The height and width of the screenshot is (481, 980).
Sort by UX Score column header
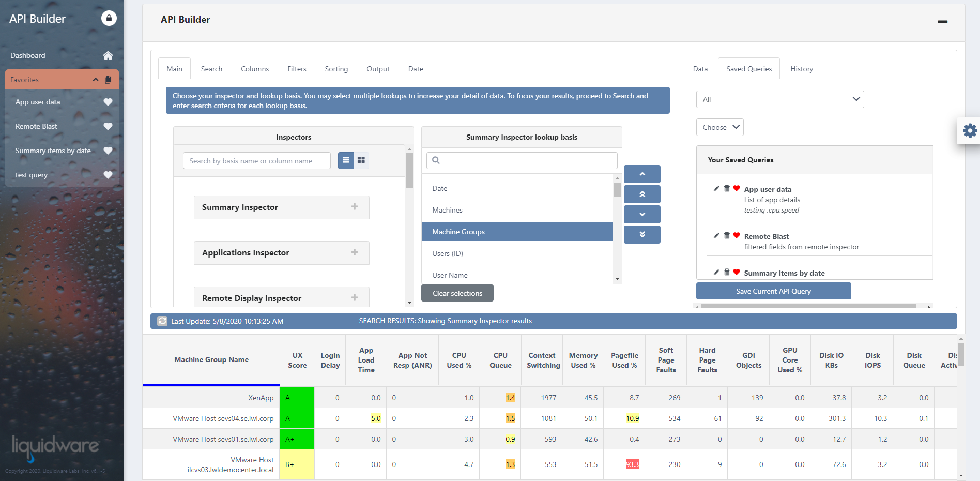tap(297, 360)
